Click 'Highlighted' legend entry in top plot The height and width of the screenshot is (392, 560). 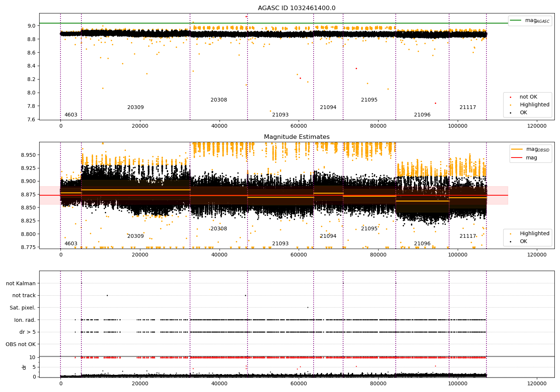(x=534, y=105)
